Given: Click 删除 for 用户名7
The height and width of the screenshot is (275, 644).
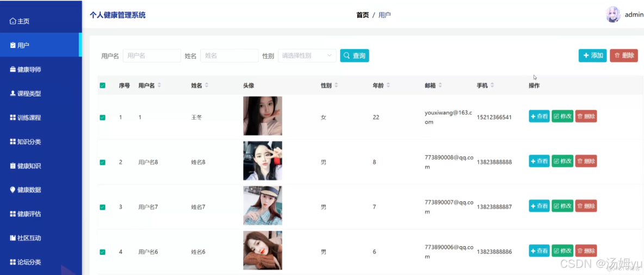Looking at the screenshot, I should point(586,206).
